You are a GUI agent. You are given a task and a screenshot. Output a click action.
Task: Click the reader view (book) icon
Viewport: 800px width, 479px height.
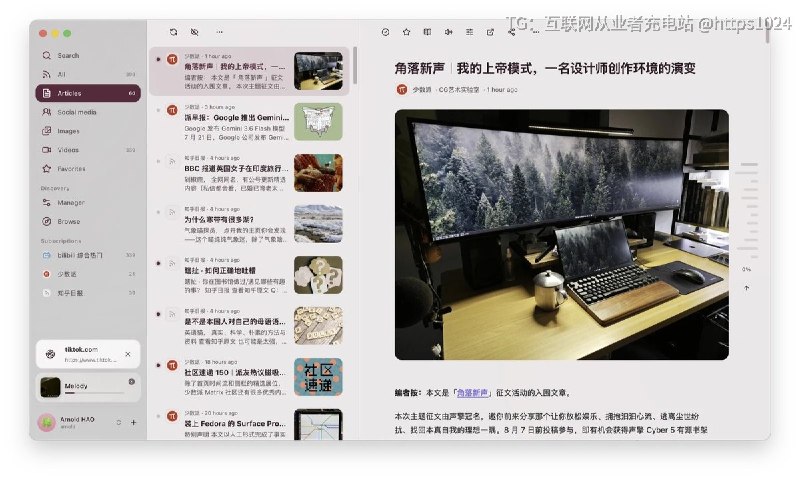pyautogui.click(x=427, y=32)
